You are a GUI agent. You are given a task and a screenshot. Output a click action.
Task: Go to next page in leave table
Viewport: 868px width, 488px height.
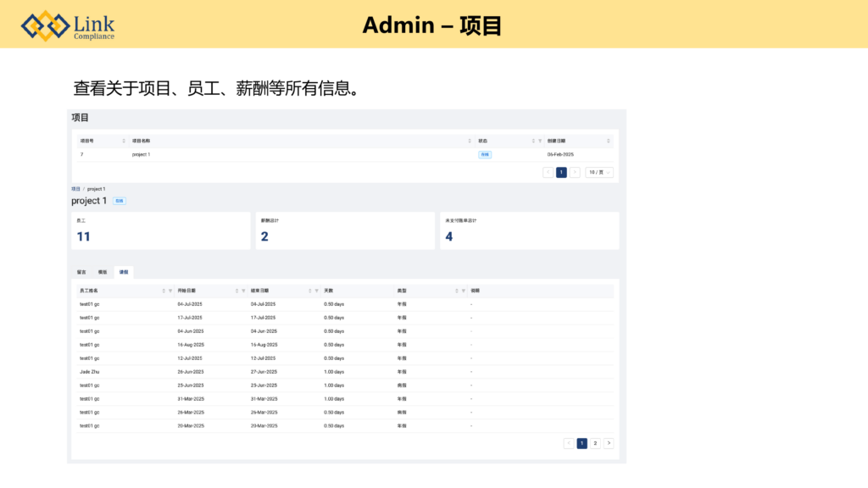[x=609, y=443]
